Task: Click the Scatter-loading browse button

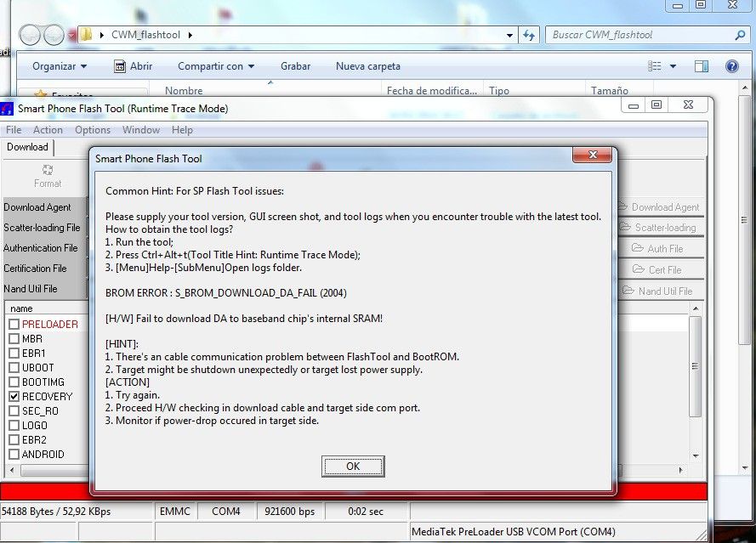Action: (660, 228)
